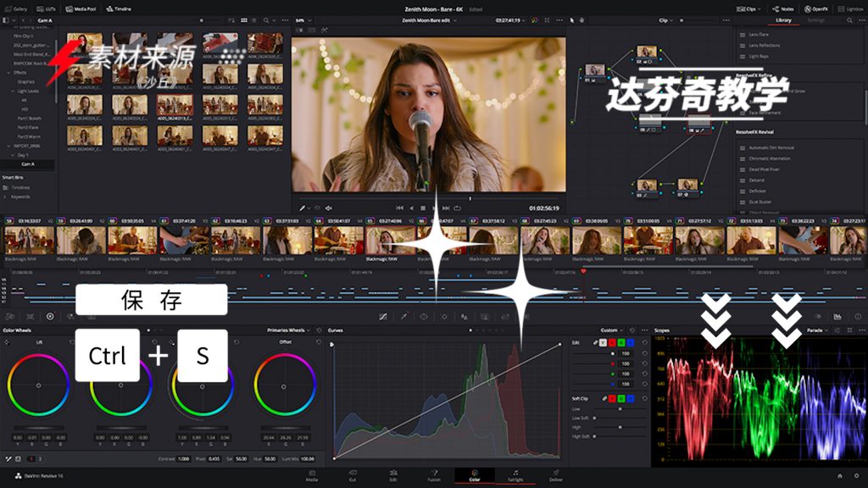Image resolution: width=868 pixels, height=488 pixels.
Task: Open the Tracker palette icon
Action: tap(444, 317)
